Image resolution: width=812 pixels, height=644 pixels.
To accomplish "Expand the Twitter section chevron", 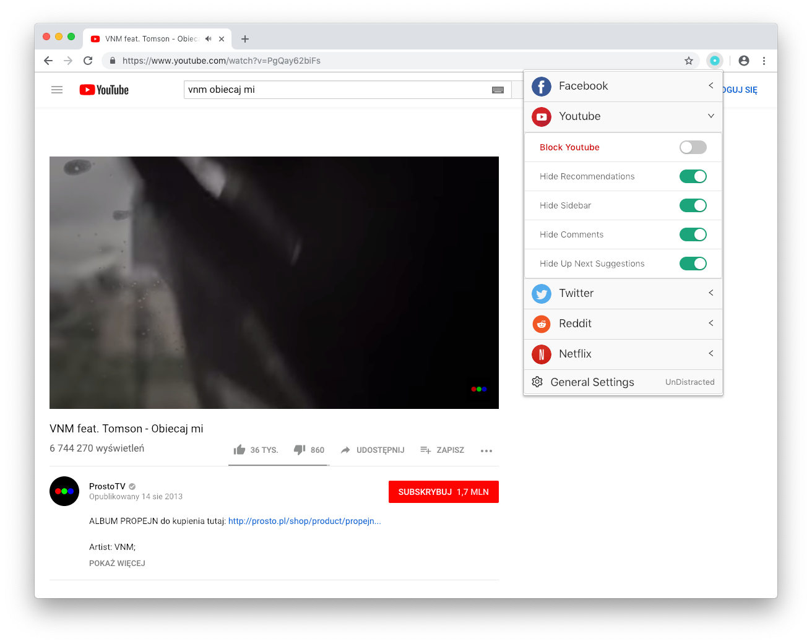I will tap(711, 293).
